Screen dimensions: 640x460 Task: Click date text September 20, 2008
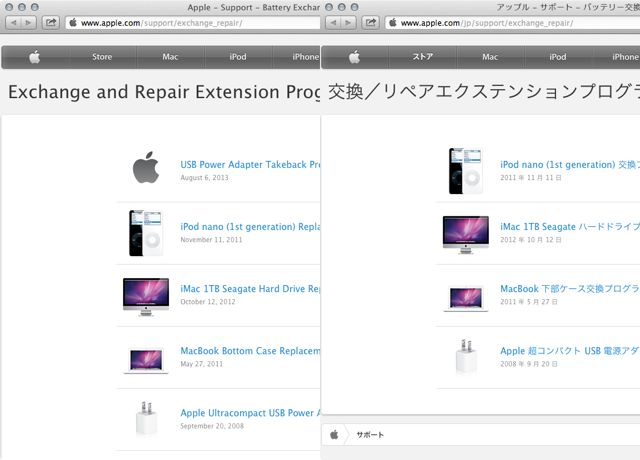pyautogui.click(x=212, y=426)
